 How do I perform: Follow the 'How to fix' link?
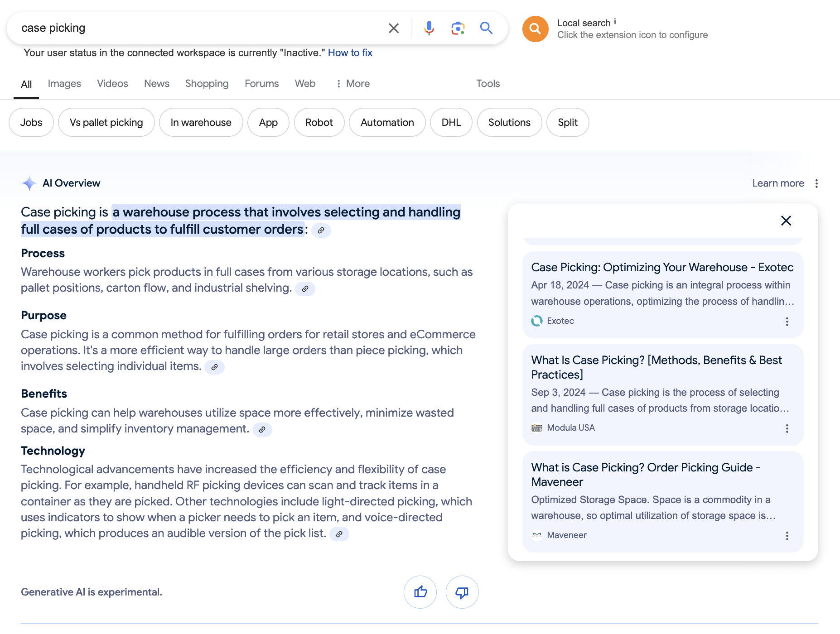pos(350,53)
